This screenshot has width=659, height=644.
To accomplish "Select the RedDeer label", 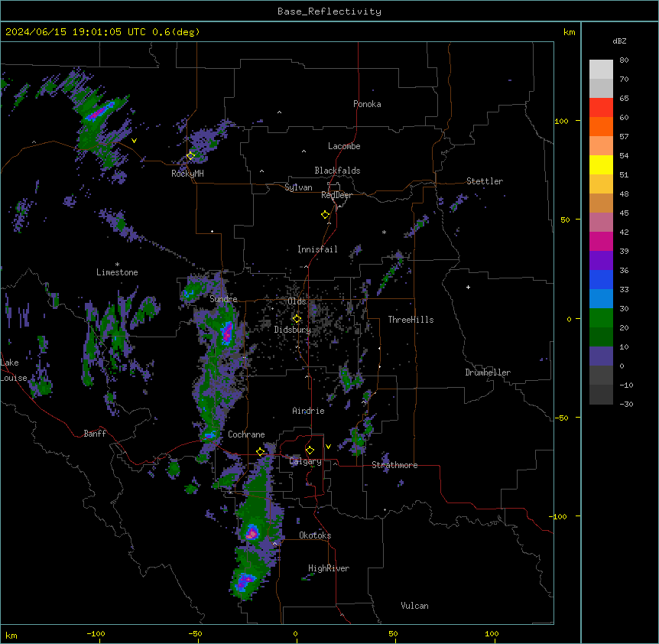I will pyautogui.click(x=336, y=195).
